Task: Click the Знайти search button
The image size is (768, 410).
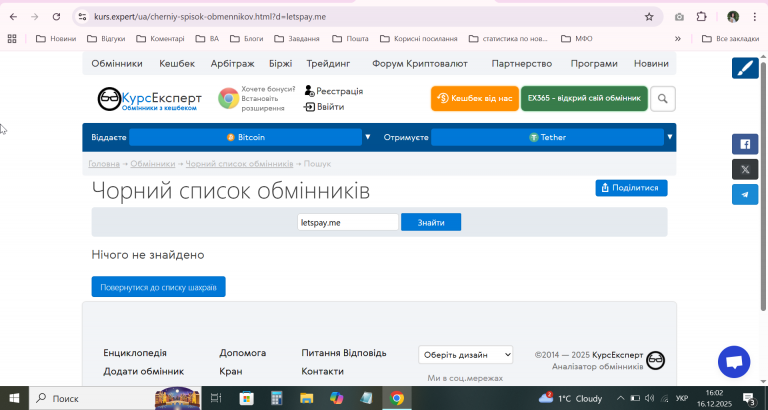Action: tap(431, 222)
